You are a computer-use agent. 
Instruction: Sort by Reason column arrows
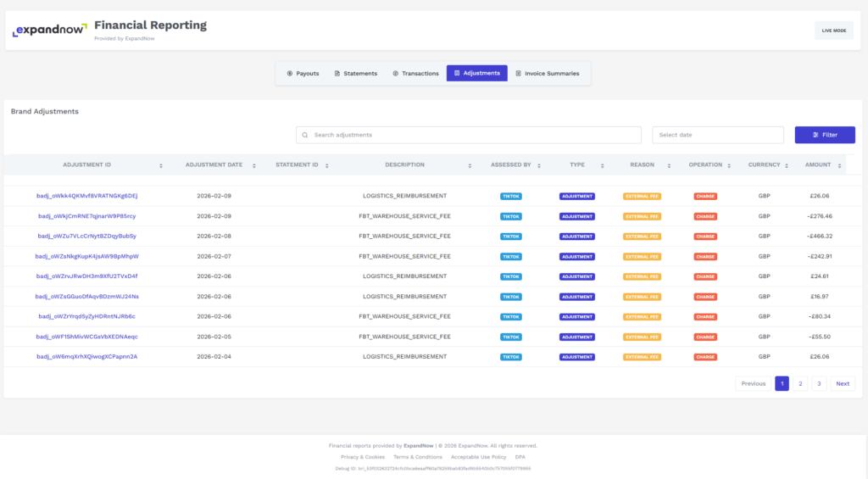[669, 165]
